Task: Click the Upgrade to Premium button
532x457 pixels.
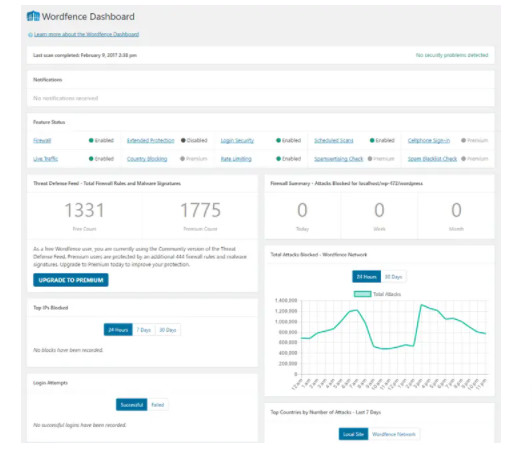Action: coord(71,280)
